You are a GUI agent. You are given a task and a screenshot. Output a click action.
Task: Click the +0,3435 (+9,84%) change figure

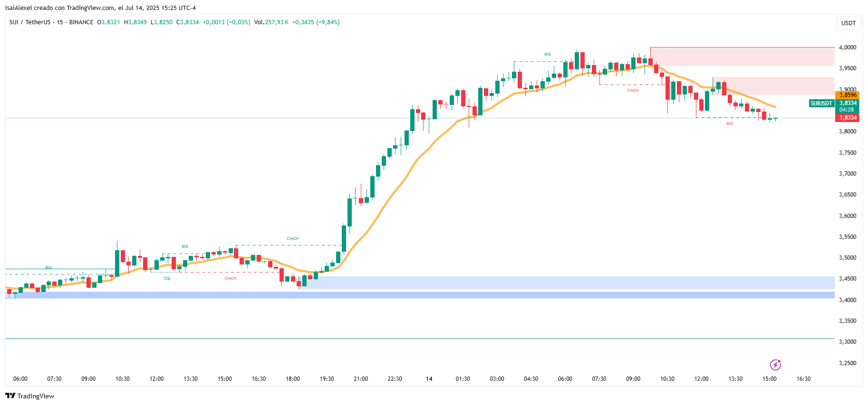click(316, 22)
